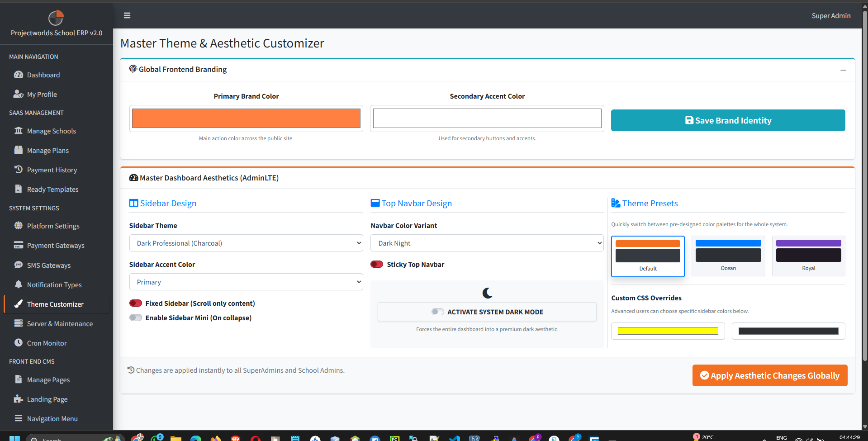The width and height of the screenshot is (868, 441).
Task: Open the Cron Monitor page
Action: (x=46, y=343)
